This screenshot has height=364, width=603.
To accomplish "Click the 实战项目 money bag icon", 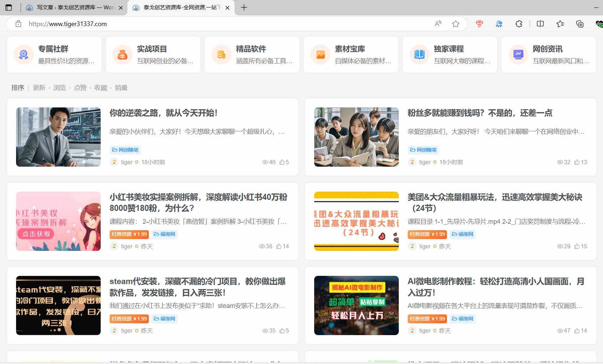I will [x=122, y=55].
